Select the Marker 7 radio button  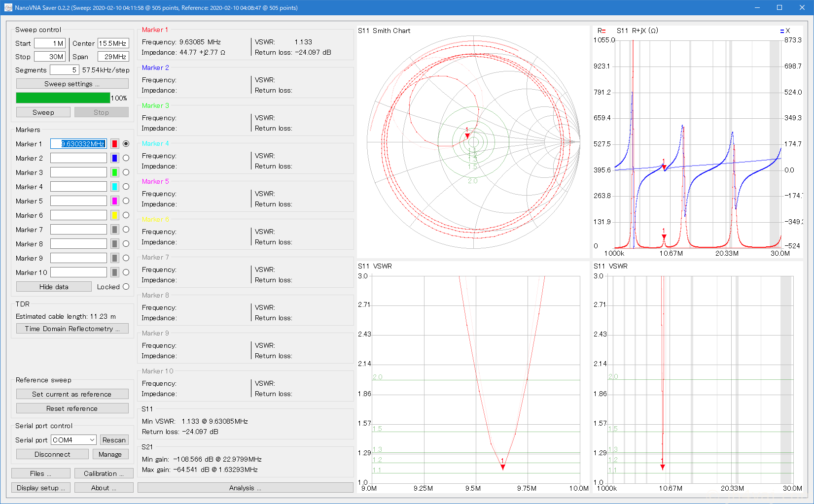[x=126, y=230]
